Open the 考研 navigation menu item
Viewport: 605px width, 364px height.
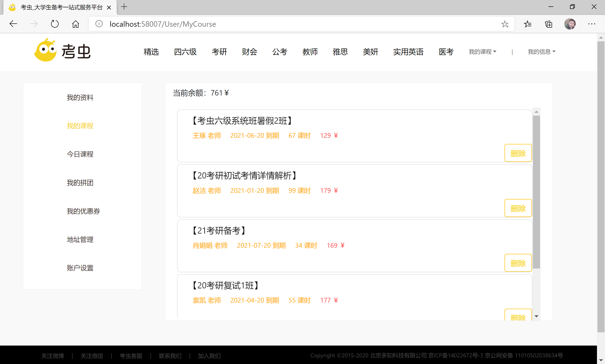tap(219, 52)
